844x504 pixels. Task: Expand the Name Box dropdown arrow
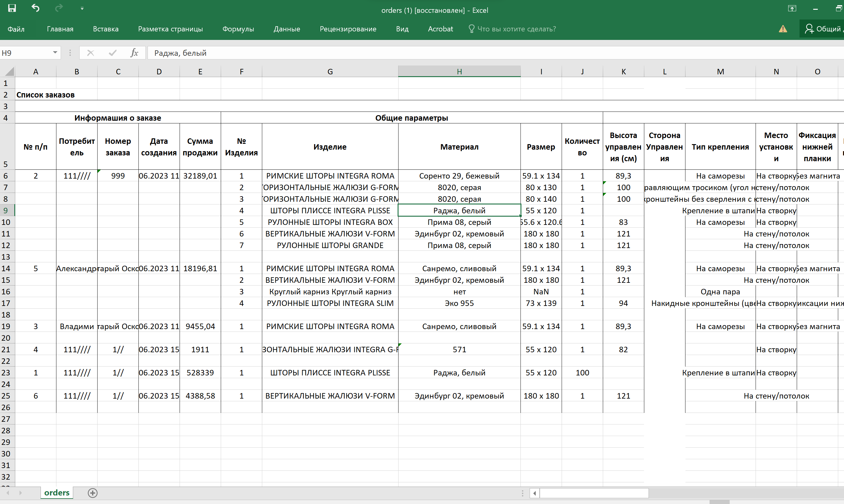point(55,53)
